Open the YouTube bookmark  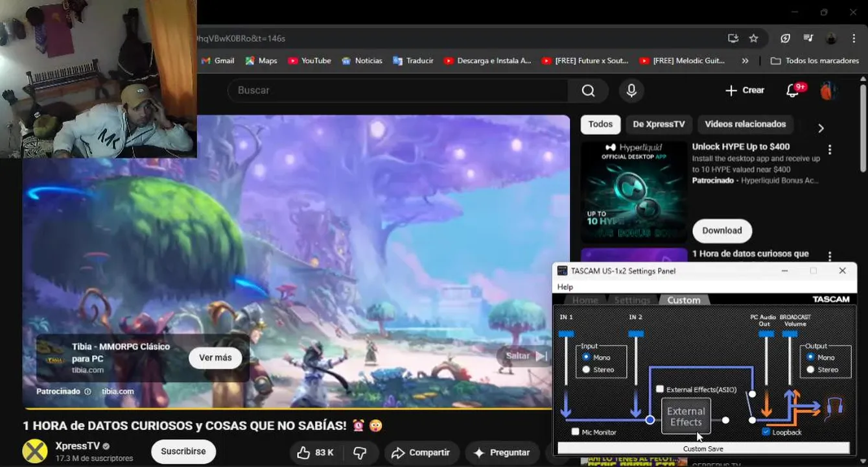coord(309,60)
